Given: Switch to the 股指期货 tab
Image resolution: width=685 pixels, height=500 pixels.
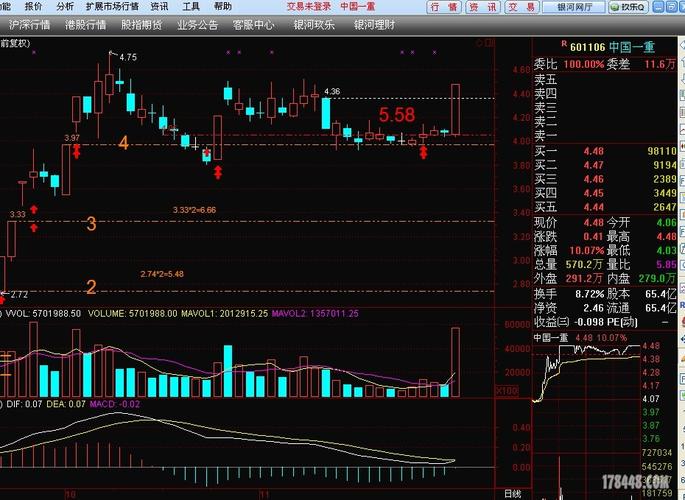Looking at the screenshot, I should (x=141, y=25).
